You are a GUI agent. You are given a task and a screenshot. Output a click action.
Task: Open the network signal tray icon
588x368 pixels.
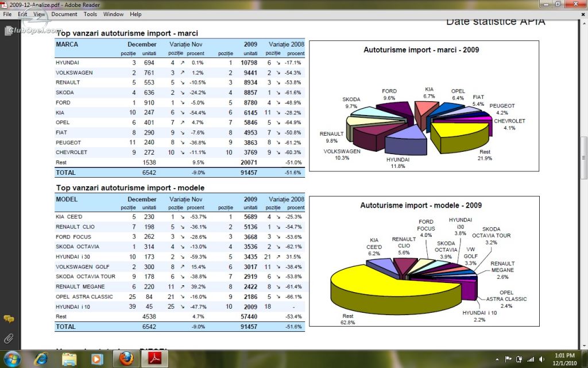(530, 359)
